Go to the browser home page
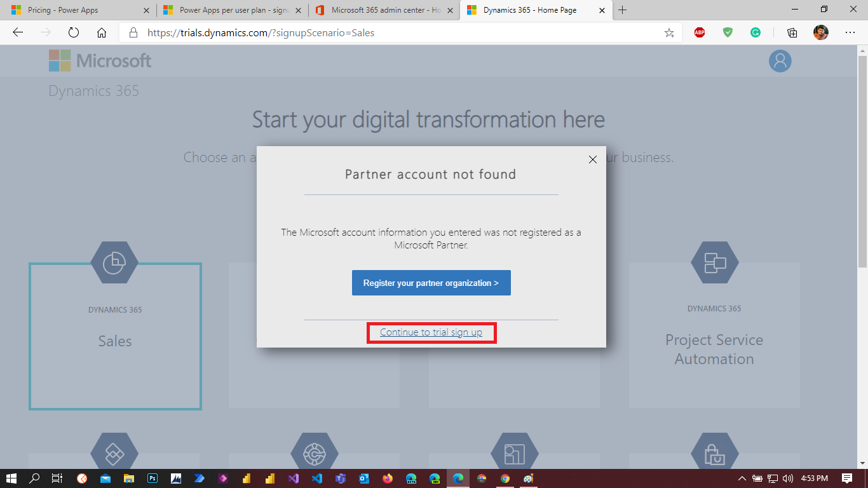Image resolution: width=868 pixels, height=488 pixels. coord(102,33)
